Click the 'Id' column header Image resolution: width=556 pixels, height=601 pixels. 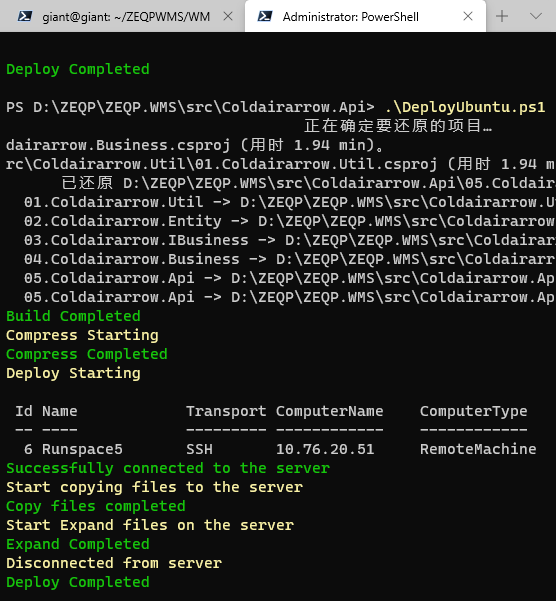click(24, 411)
